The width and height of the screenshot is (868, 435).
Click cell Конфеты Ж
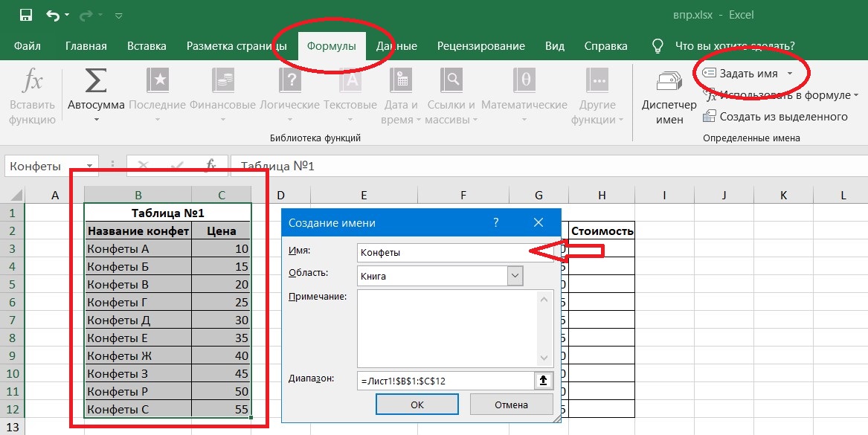pos(138,356)
